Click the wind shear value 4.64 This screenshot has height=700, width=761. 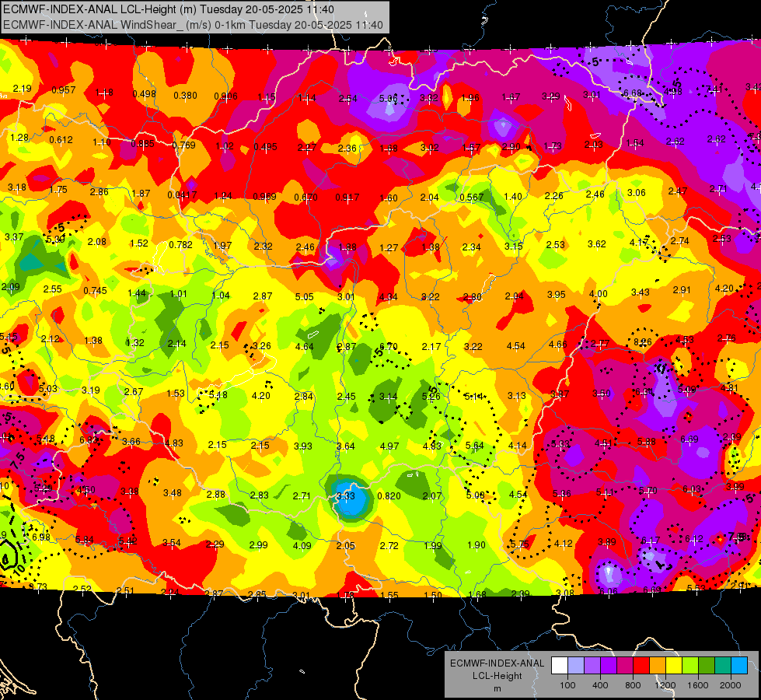tap(304, 347)
